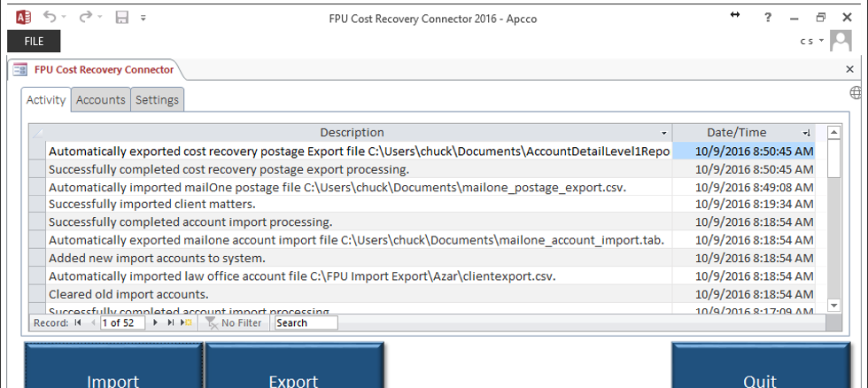This screenshot has height=388, width=868.
Task: Go to first record navigation arrow
Action: 78,322
